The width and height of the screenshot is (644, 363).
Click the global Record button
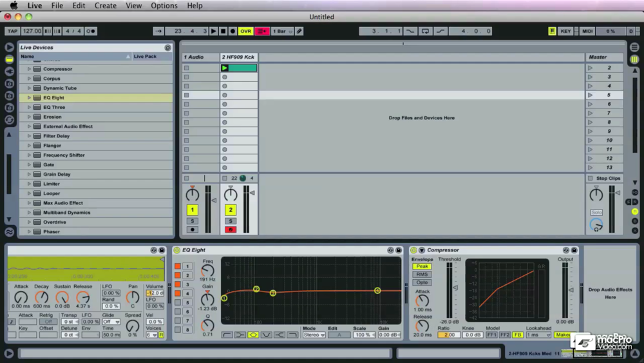[232, 31]
